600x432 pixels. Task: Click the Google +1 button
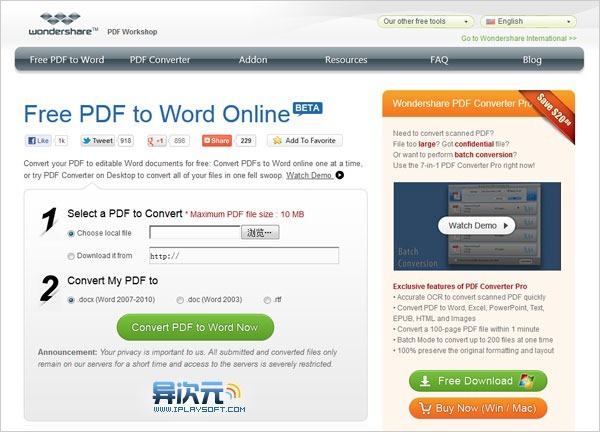click(156, 141)
